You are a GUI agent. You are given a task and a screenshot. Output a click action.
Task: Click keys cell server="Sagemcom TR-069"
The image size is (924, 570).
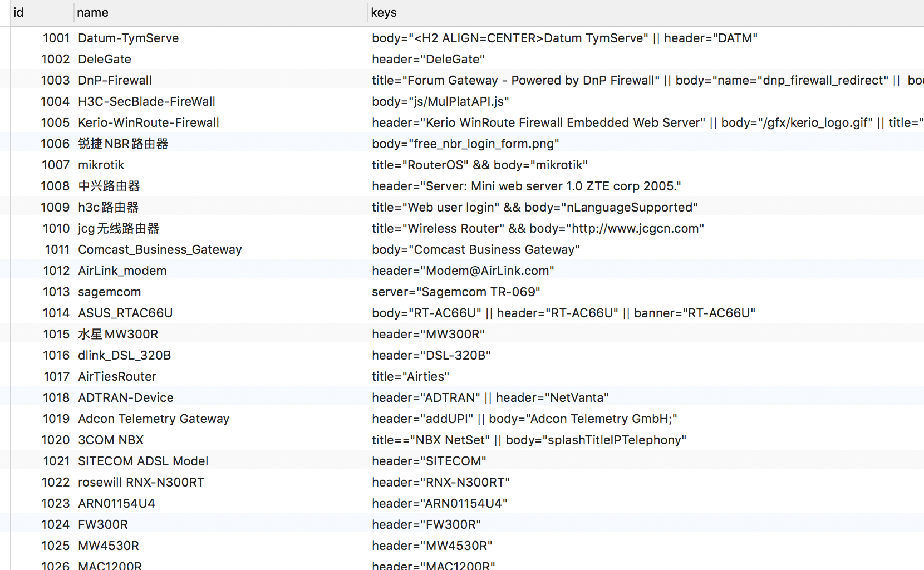[x=646, y=292]
